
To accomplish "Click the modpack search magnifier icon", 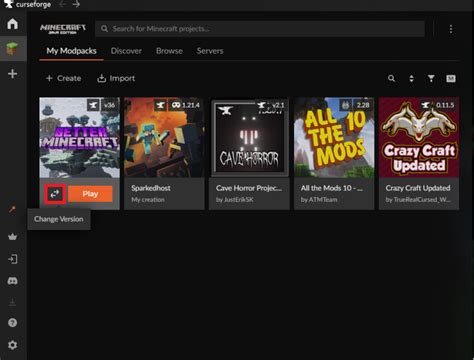I will coord(392,78).
